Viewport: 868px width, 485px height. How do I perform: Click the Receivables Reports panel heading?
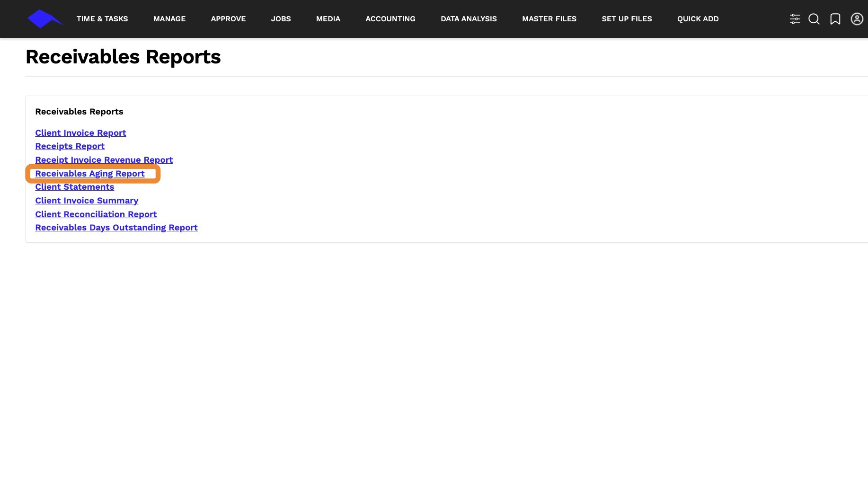[x=79, y=112]
